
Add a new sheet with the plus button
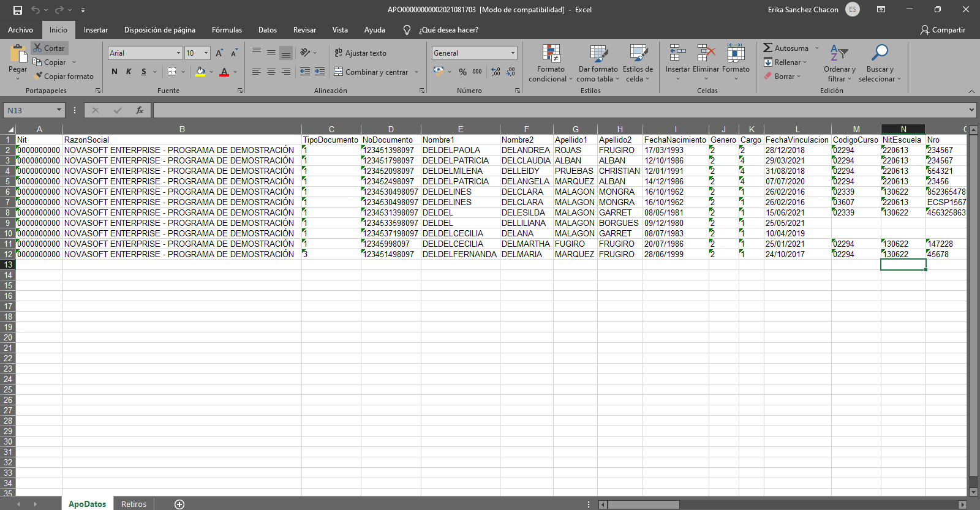point(179,504)
